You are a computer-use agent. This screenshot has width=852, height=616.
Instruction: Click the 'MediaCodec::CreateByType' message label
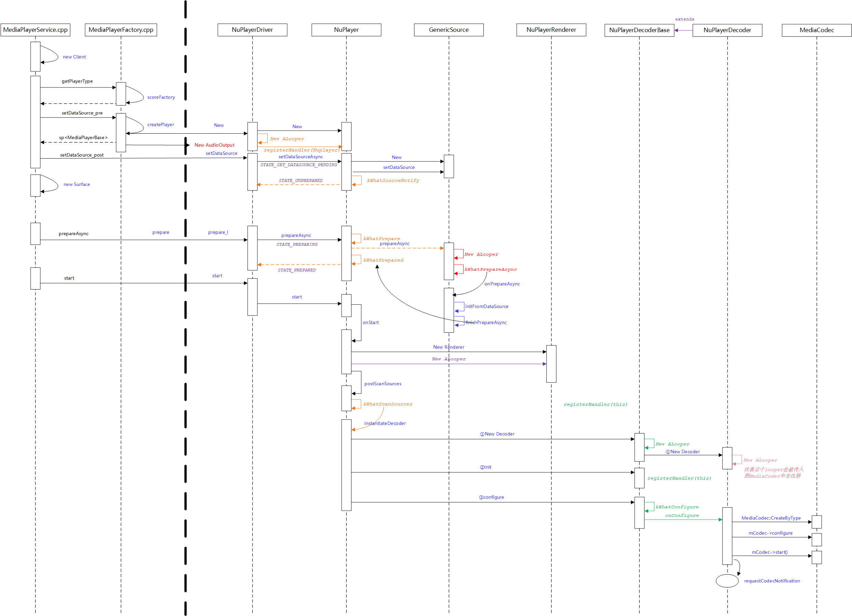771,518
